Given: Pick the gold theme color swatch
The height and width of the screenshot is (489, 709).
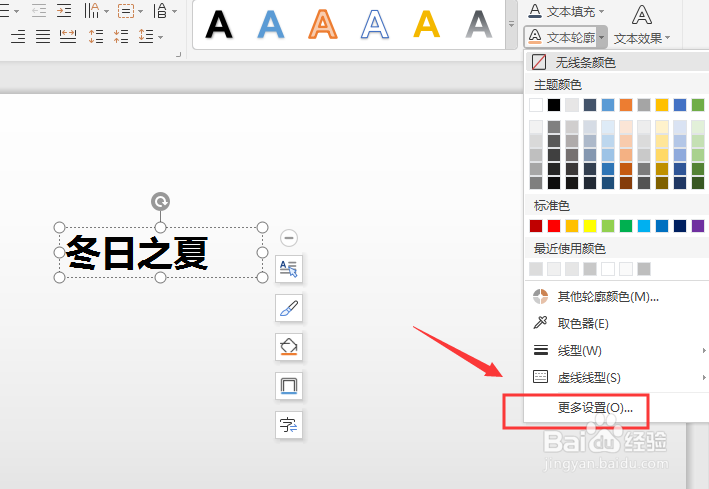Looking at the screenshot, I should point(662,105).
